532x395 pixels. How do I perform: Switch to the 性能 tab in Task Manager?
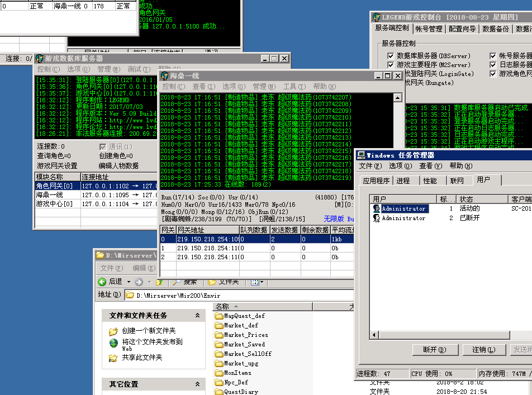click(430, 181)
